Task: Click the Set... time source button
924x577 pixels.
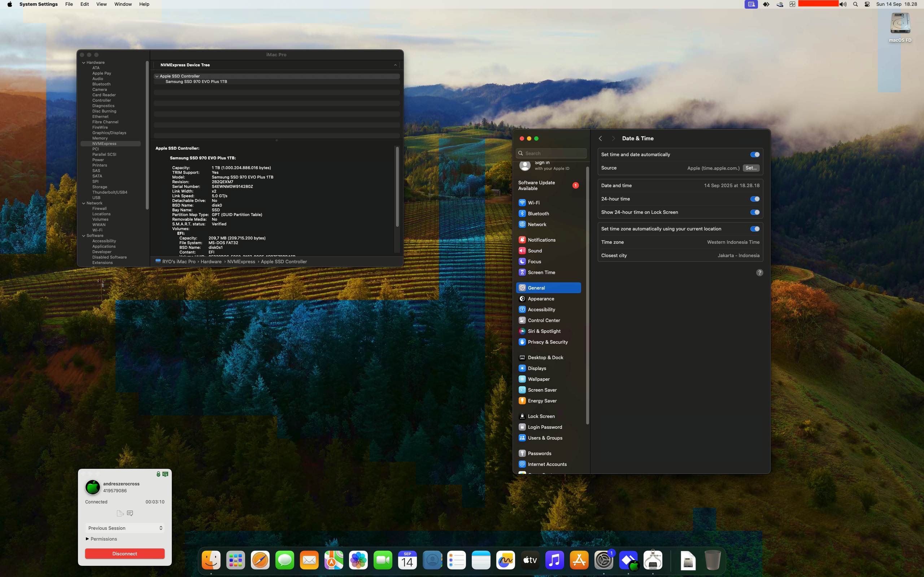Action: [x=751, y=168]
